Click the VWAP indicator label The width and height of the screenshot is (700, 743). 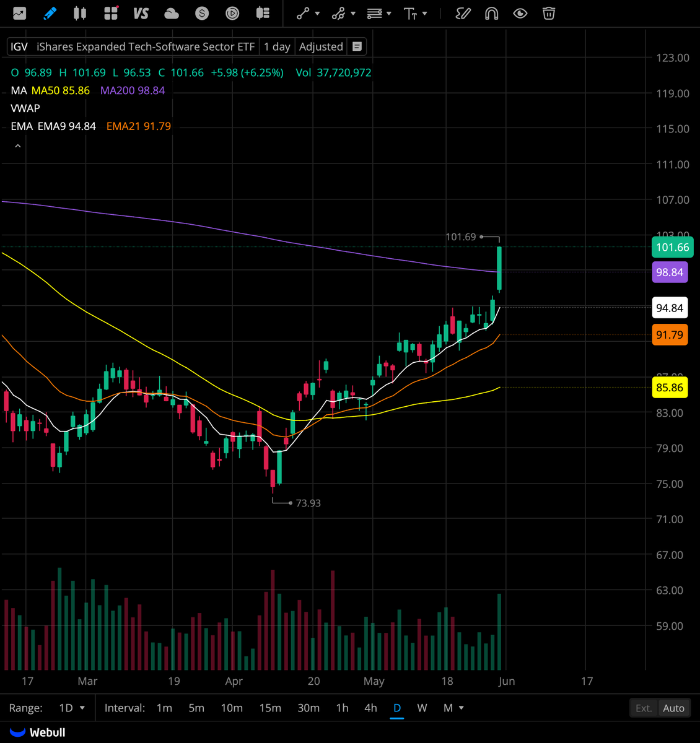point(25,108)
